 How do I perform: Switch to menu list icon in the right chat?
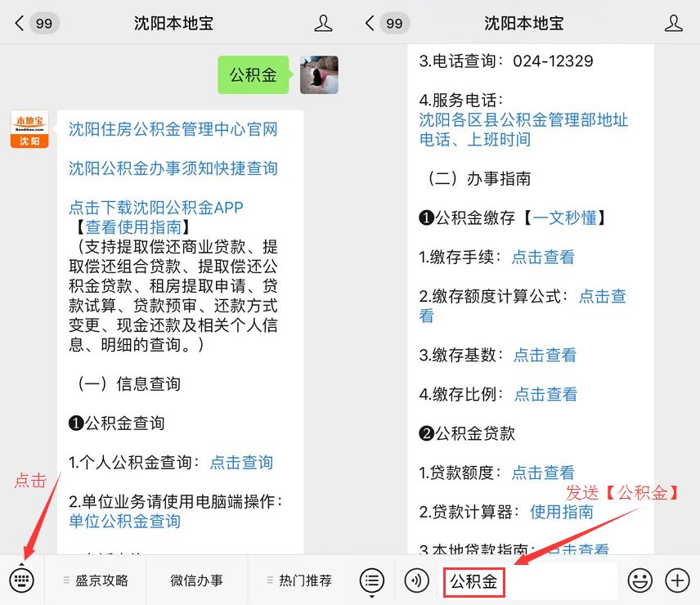pos(372,580)
